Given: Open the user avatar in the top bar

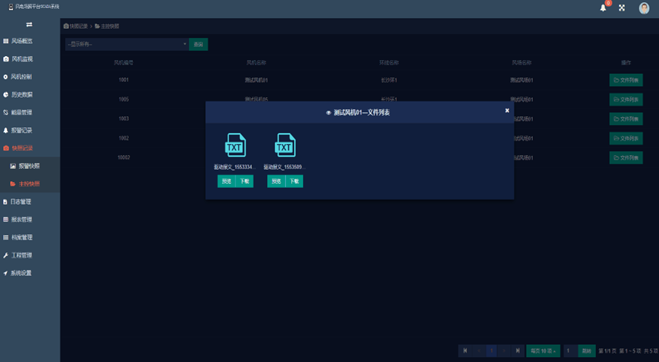Looking at the screenshot, I should [x=644, y=8].
